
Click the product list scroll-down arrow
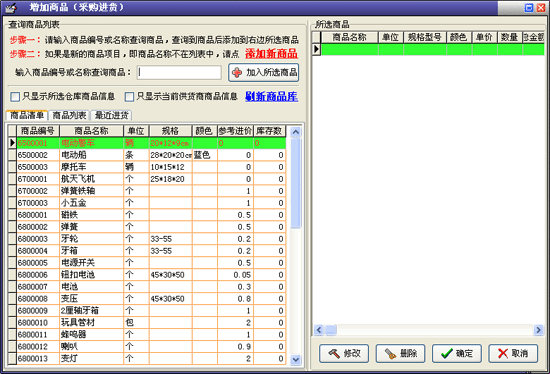[296, 359]
